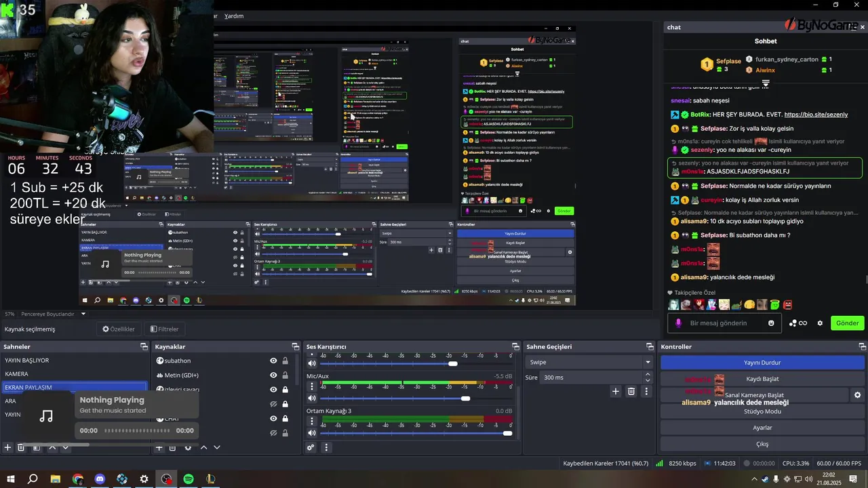Open Ortam Kaynağı 3 three-dot menu
Screen dimensions: 868x488
312,422
